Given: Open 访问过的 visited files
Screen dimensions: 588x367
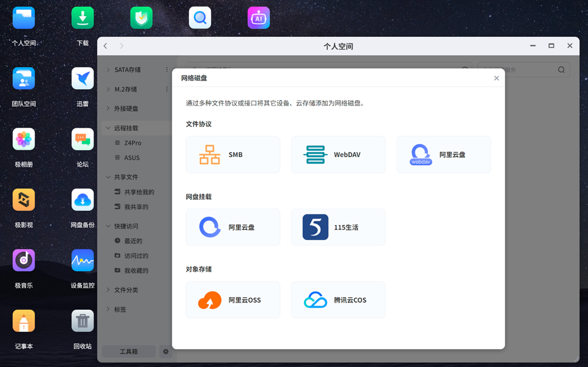Looking at the screenshot, I should (137, 256).
